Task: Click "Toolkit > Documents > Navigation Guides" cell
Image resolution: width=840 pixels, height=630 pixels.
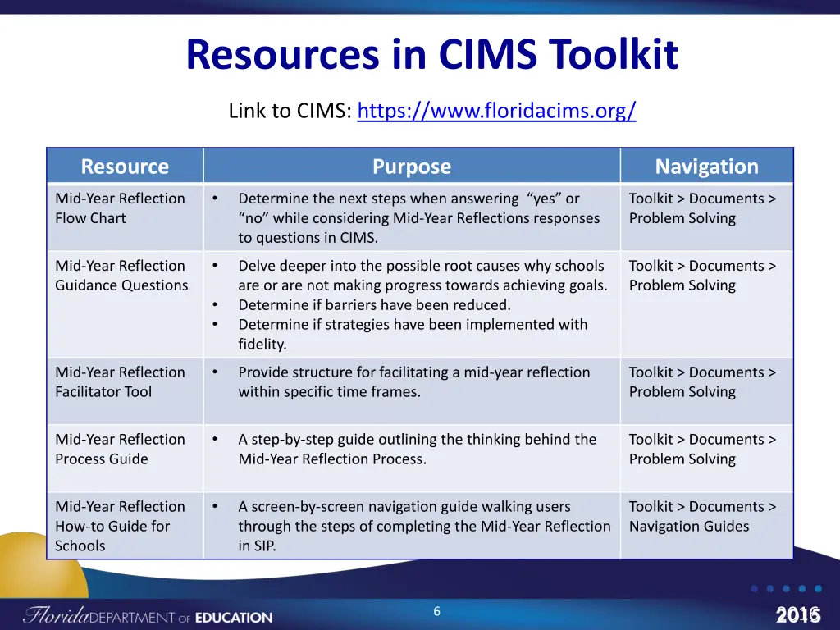Action: click(x=706, y=526)
